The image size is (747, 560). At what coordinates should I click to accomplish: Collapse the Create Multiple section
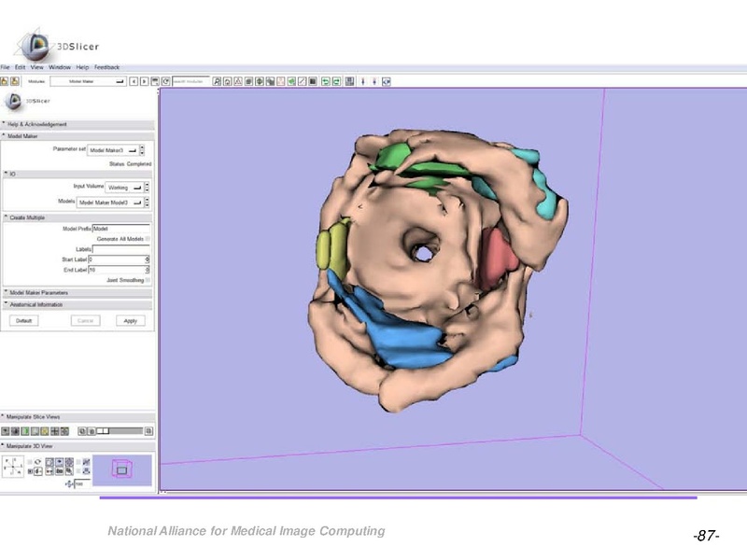point(78,217)
